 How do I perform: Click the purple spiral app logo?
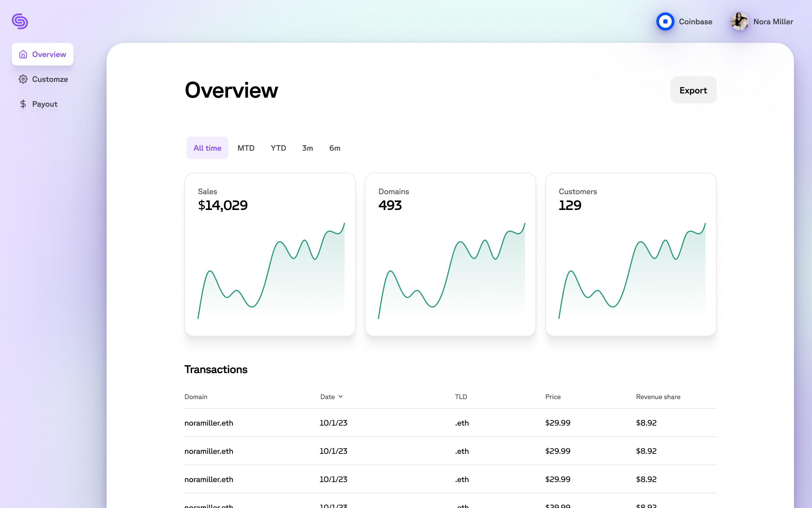20,21
